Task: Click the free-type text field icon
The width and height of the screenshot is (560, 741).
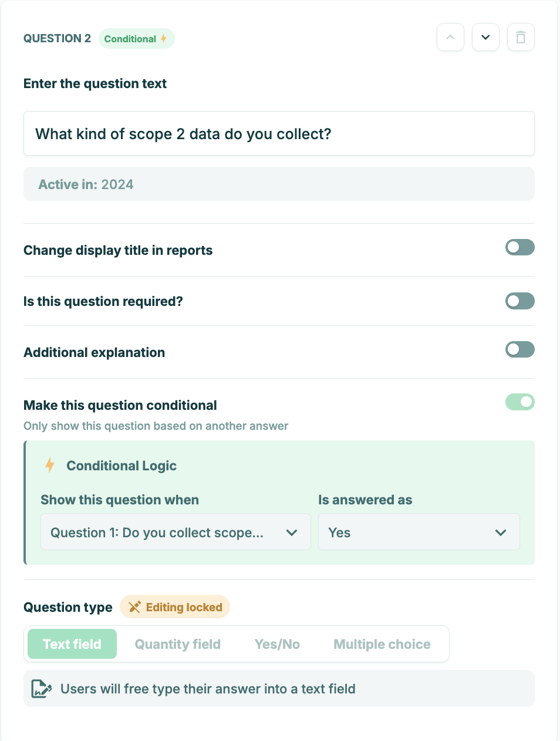Action: 41,689
